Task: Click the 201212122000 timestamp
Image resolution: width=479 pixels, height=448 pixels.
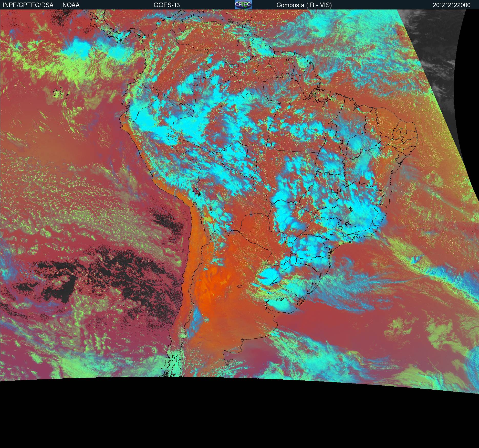Action: (x=452, y=5)
